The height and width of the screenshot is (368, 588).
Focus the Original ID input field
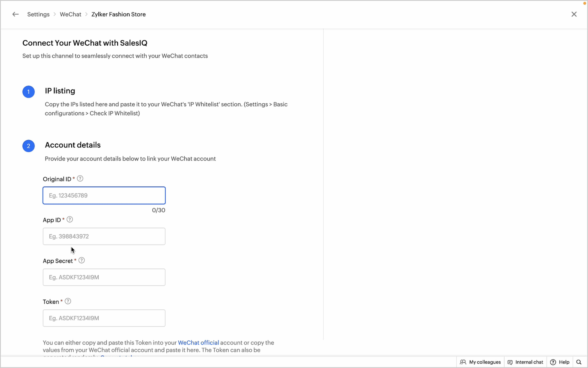104,195
